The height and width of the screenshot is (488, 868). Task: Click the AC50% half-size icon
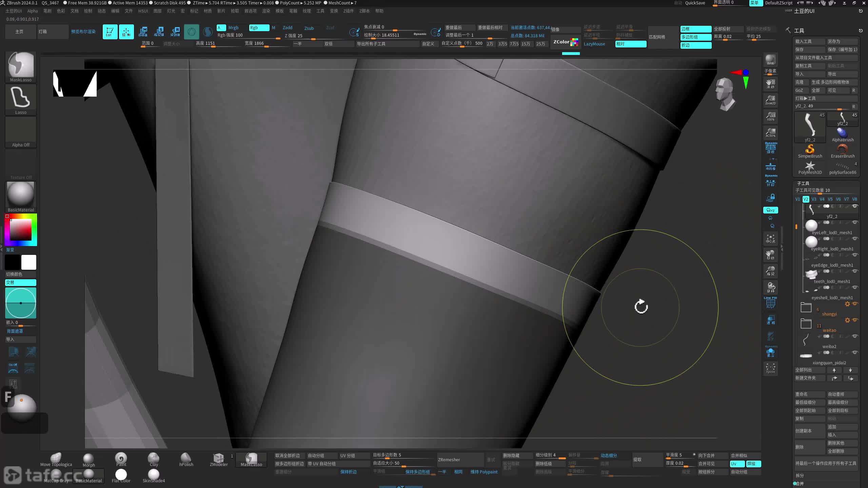(x=770, y=133)
